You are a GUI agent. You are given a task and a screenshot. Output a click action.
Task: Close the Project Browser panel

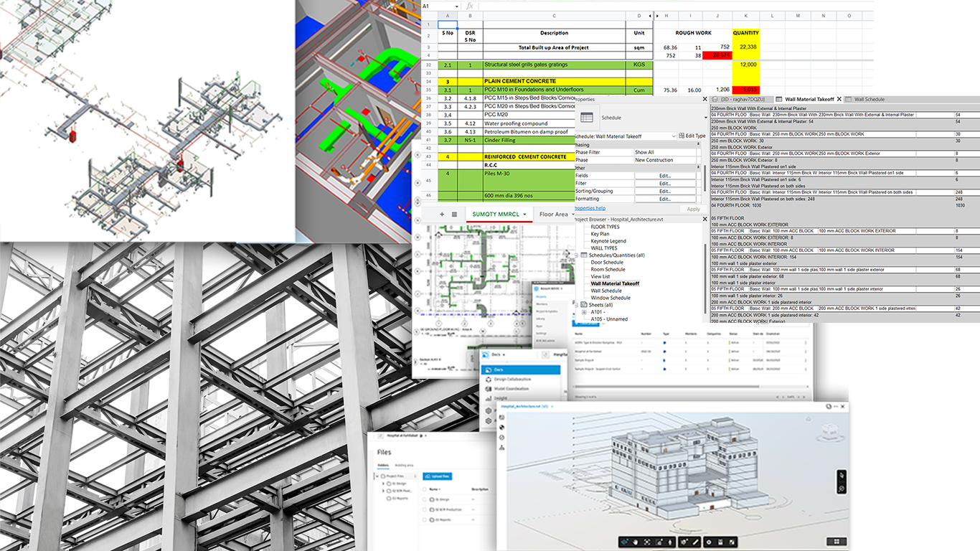tap(705, 219)
